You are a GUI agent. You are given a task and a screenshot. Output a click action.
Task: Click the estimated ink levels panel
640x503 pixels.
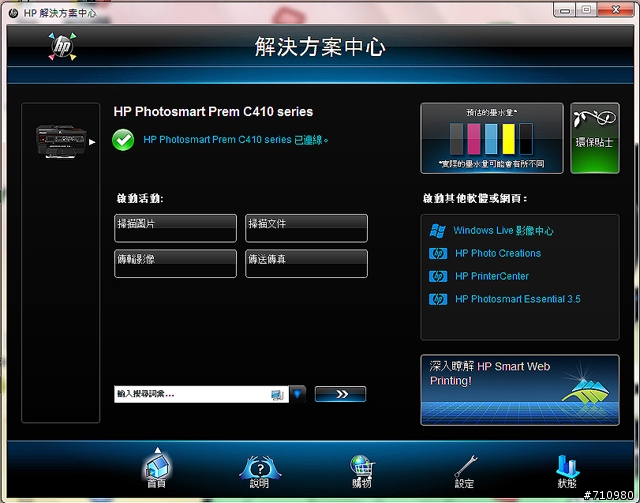click(x=492, y=138)
